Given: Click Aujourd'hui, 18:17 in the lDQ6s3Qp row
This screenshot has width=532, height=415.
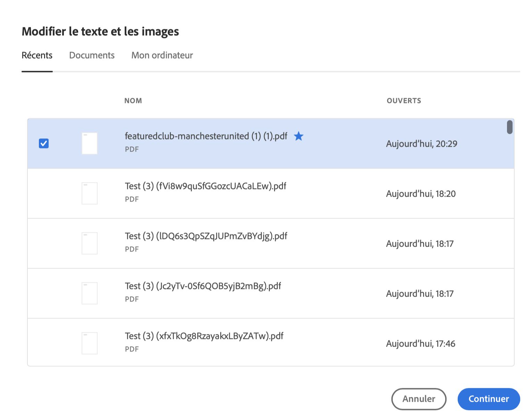Looking at the screenshot, I should click(x=420, y=244).
